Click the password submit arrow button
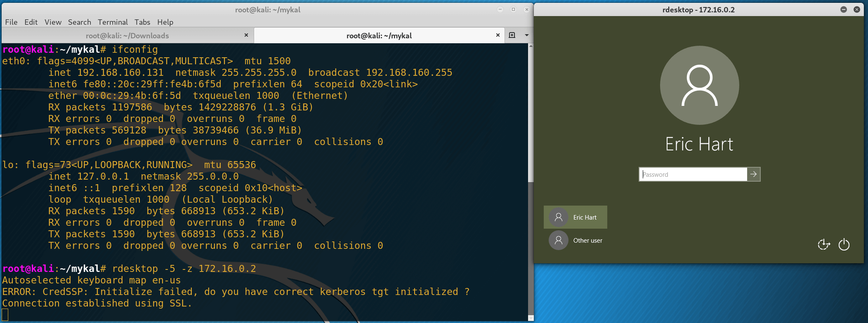 point(753,174)
